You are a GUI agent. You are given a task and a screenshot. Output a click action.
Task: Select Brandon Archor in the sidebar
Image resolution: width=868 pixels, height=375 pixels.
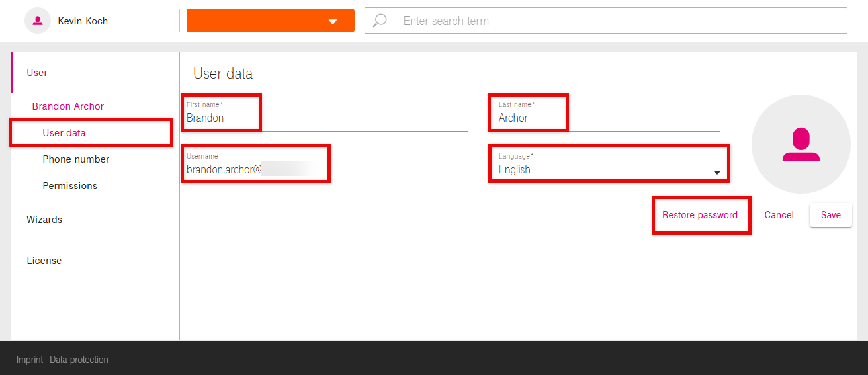(68, 106)
